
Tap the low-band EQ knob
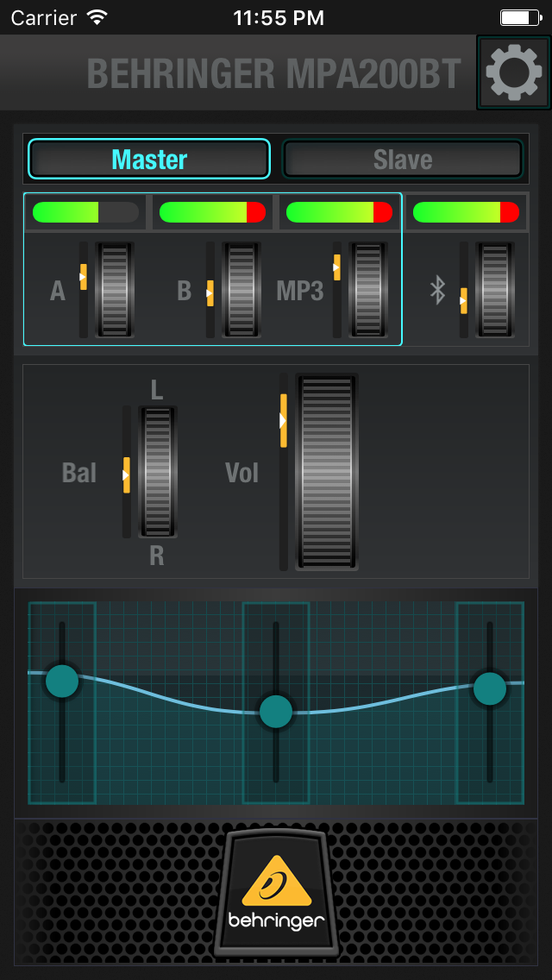[62, 681]
